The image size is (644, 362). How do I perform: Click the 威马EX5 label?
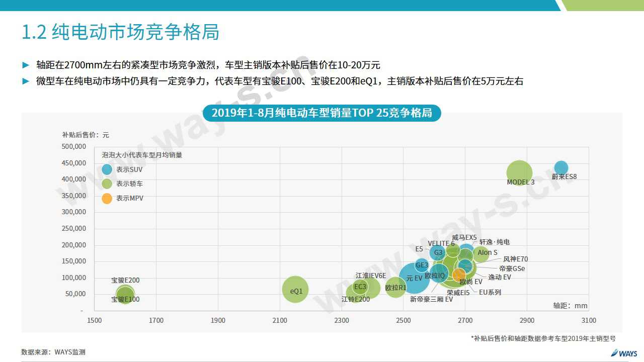464,237
